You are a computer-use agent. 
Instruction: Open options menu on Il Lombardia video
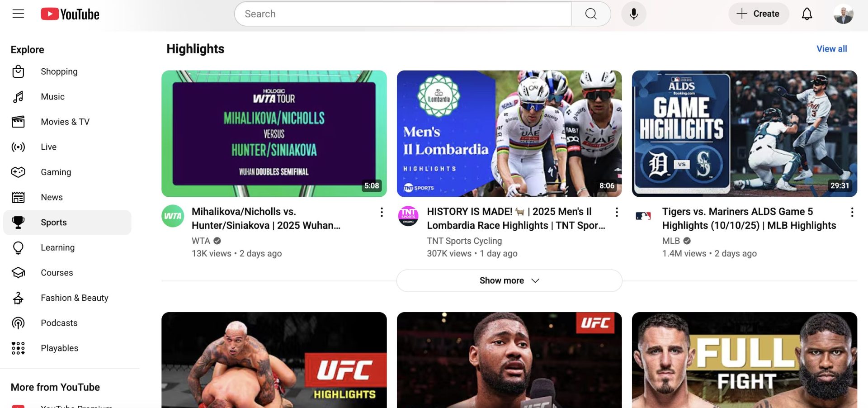click(x=617, y=212)
